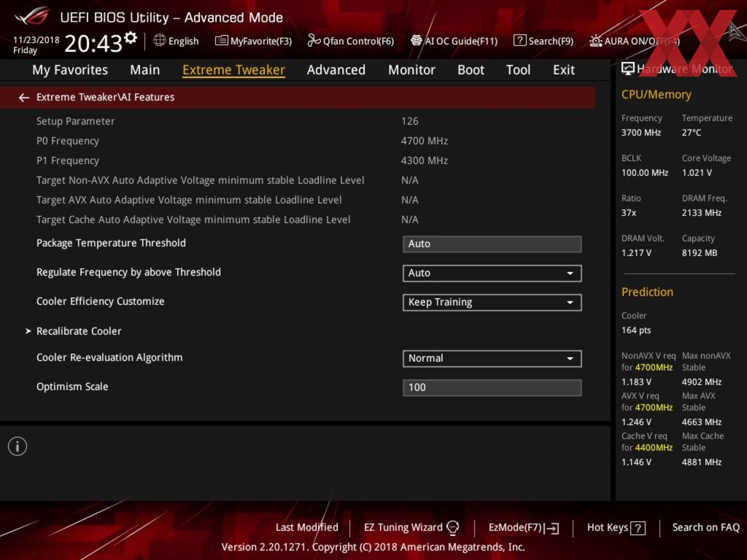The width and height of the screenshot is (747, 560).
Task: Click the AI OC Guide icon
Action: click(416, 40)
